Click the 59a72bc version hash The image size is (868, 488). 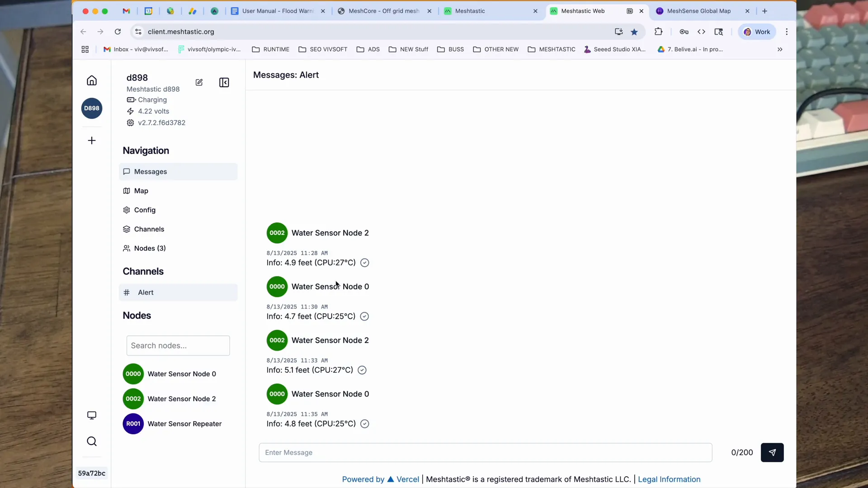click(92, 473)
